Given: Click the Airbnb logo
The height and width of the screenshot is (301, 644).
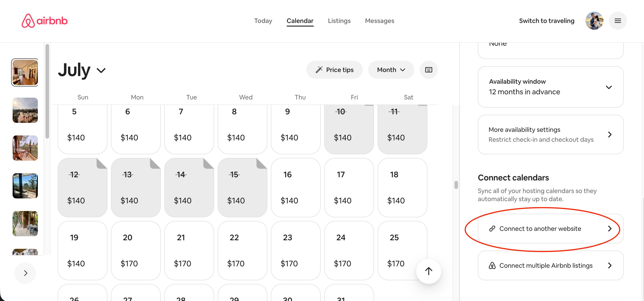Looking at the screenshot, I should click(45, 21).
